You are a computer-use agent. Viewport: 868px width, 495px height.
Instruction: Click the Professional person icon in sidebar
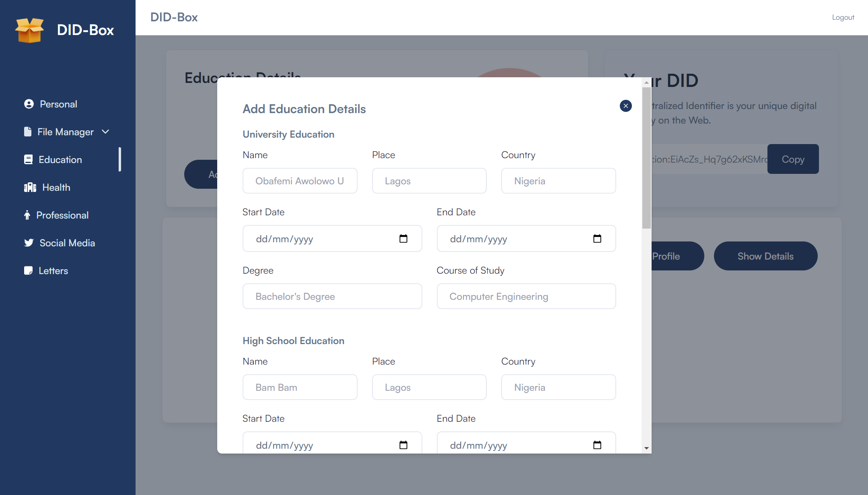point(27,215)
